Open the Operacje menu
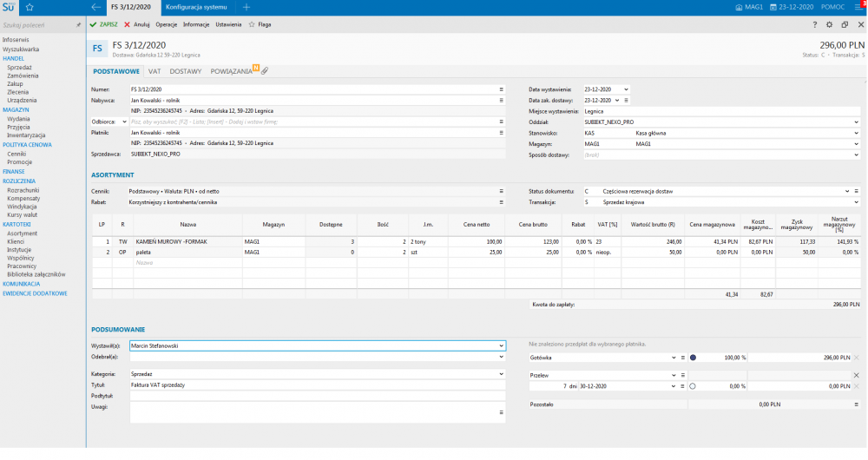 (166, 24)
